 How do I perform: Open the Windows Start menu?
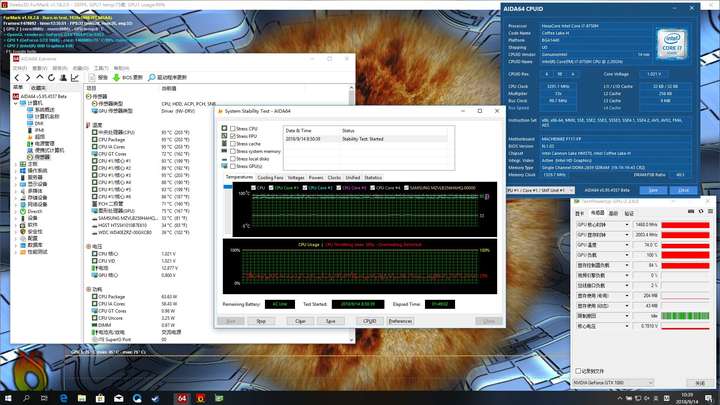8,398
